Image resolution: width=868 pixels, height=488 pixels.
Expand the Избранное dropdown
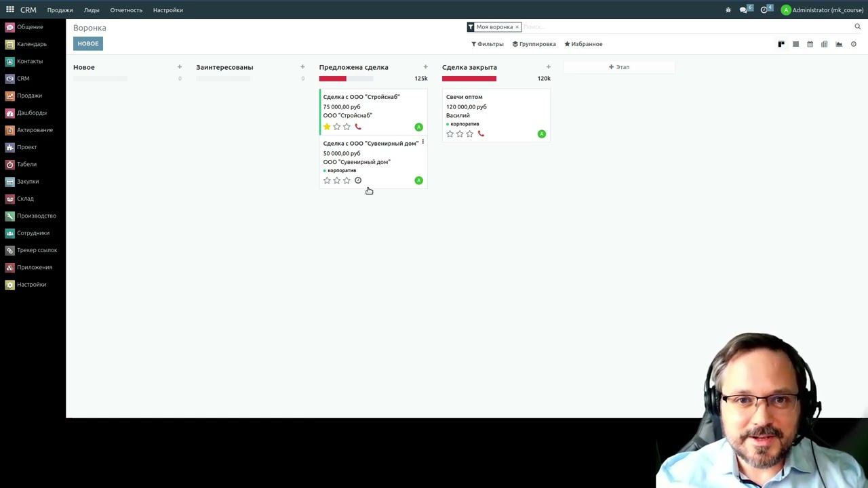583,44
